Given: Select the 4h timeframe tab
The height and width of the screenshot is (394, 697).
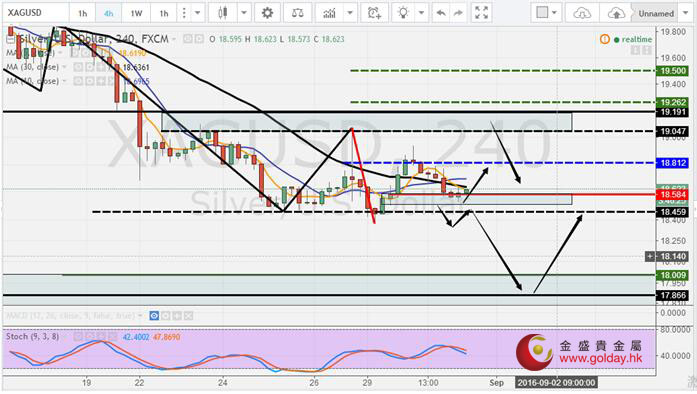Looking at the screenshot, I should point(108,13).
